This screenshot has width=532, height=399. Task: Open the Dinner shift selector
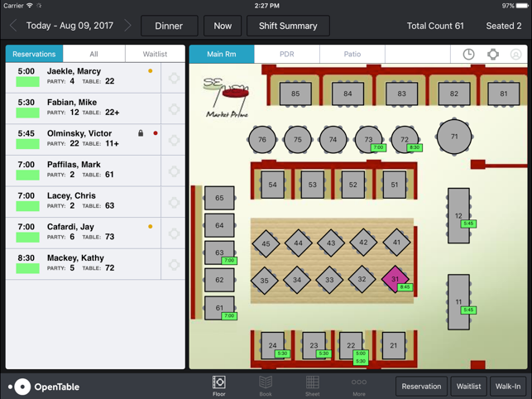pyautogui.click(x=169, y=26)
